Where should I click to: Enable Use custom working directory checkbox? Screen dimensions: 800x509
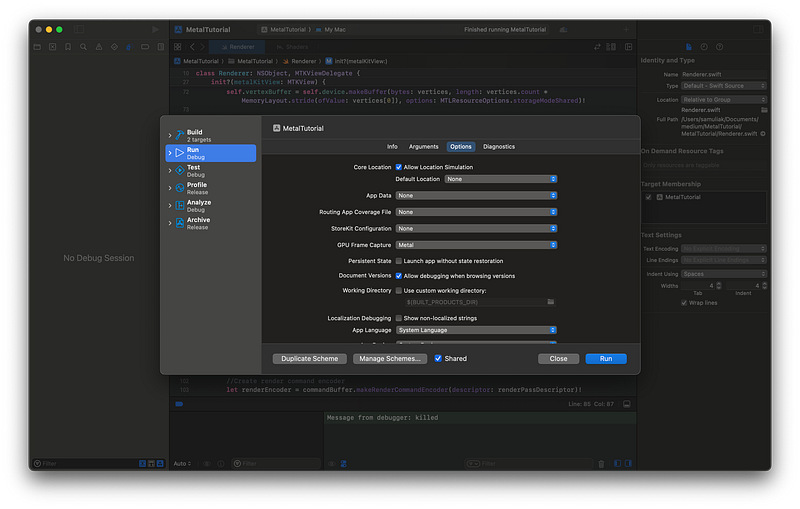399,291
